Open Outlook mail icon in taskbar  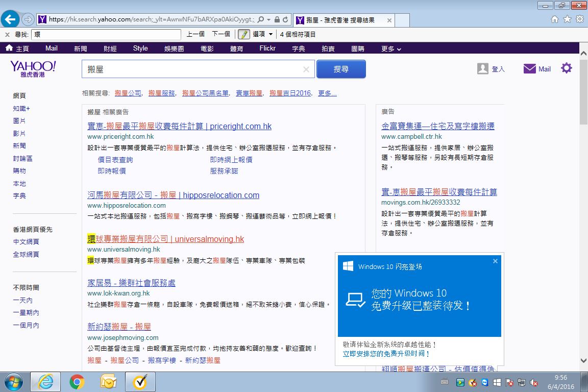coord(108,382)
